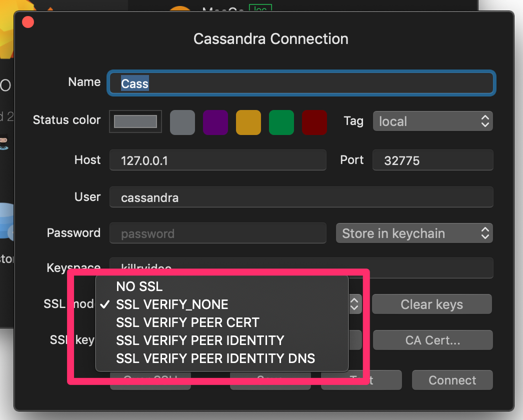Click the empty password field
Image resolution: width=523 pixels, height=420 pixels.
coord(217,233)
